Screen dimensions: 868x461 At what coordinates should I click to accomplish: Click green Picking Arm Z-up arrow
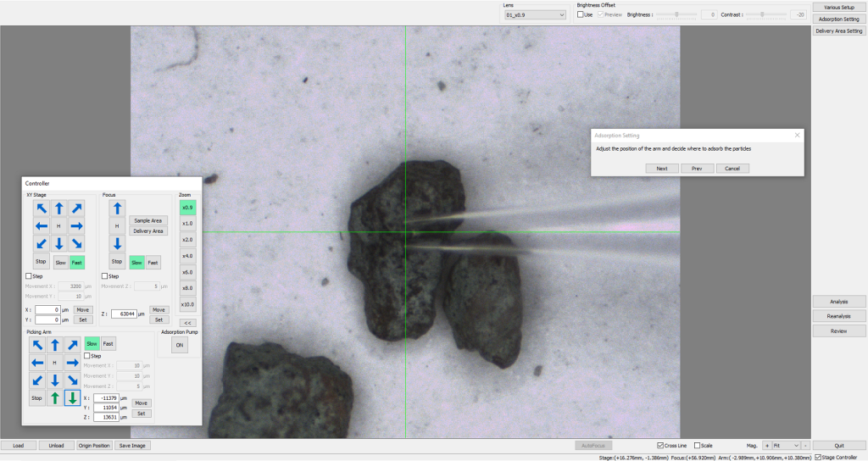click(55, 397)
